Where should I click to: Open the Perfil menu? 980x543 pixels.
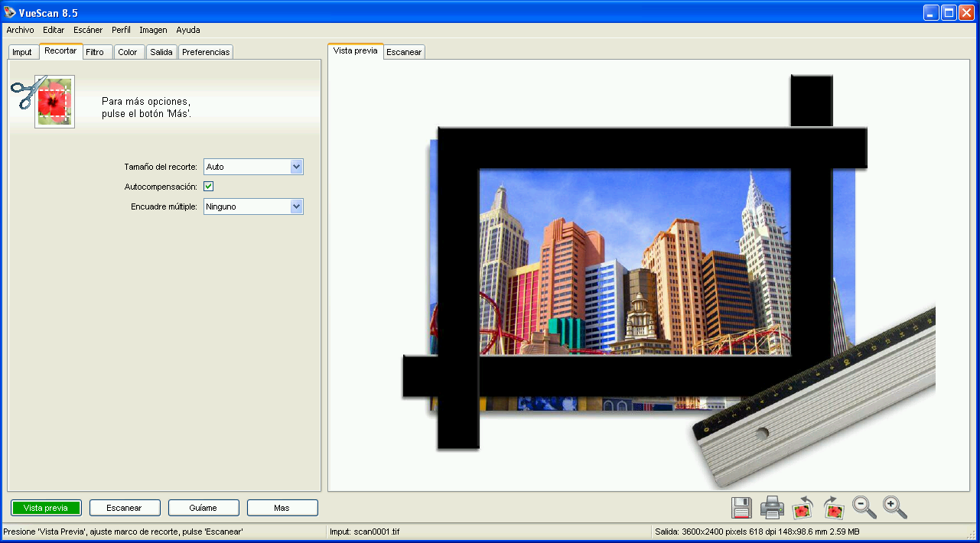pyautogui.click(x=121, y=31)
